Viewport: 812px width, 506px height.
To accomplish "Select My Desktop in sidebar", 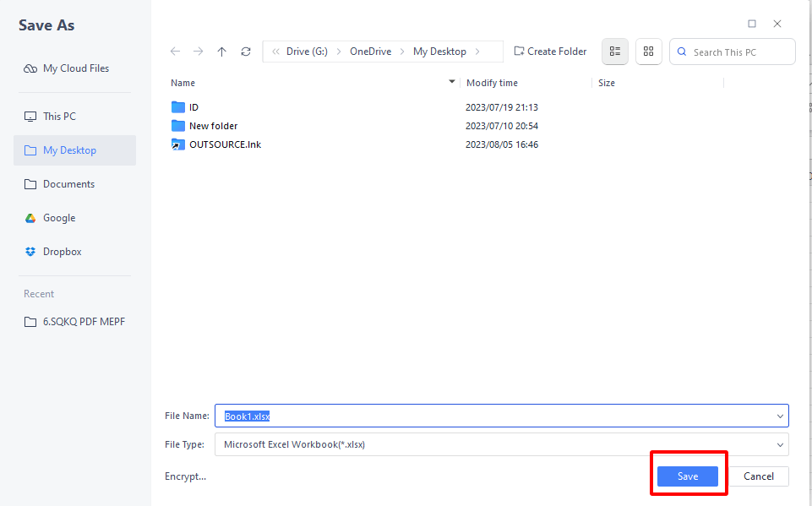I will [74, 150].
